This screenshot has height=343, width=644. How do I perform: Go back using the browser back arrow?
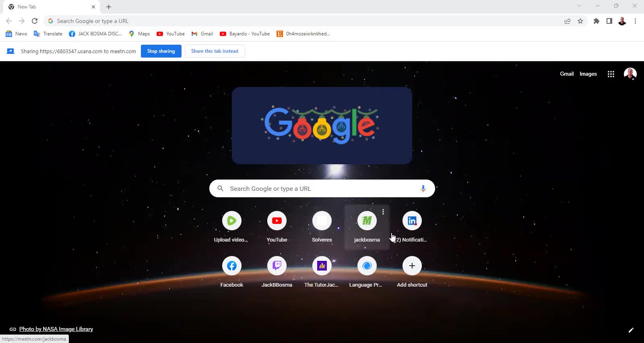(x=9, y=21)
